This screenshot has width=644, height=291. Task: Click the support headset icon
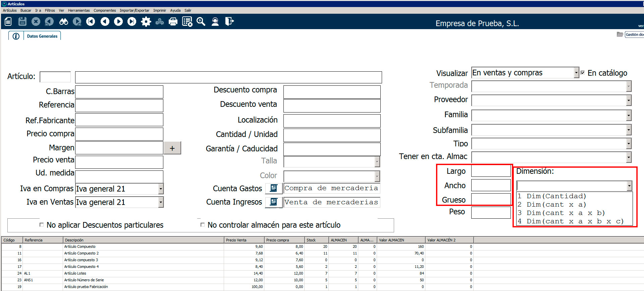click(215, 22)
